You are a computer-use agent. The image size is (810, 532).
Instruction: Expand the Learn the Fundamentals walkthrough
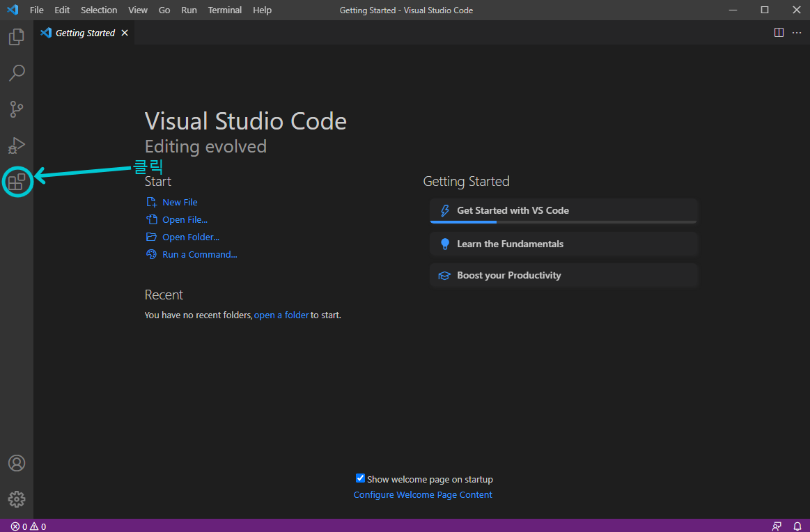pyautogui.click(x=563, y=244)
